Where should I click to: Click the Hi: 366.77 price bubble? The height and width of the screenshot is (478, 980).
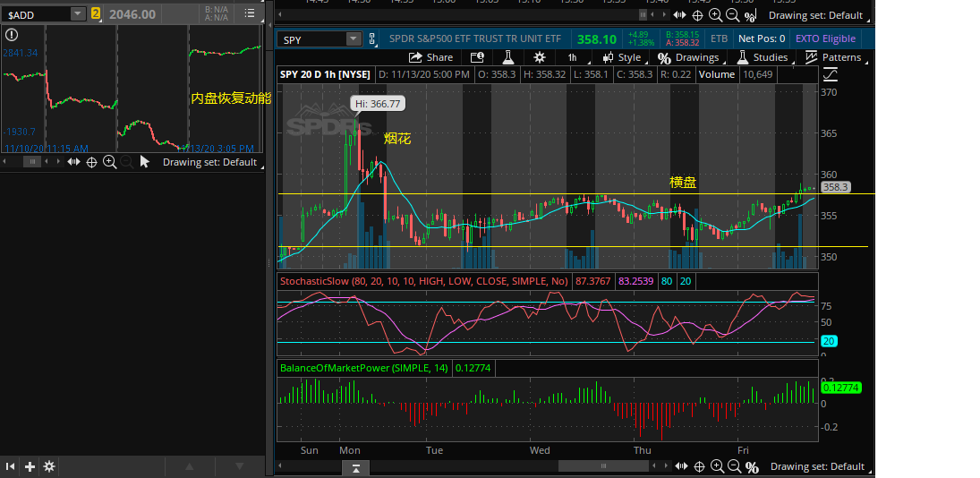click(x=379, y=104)
